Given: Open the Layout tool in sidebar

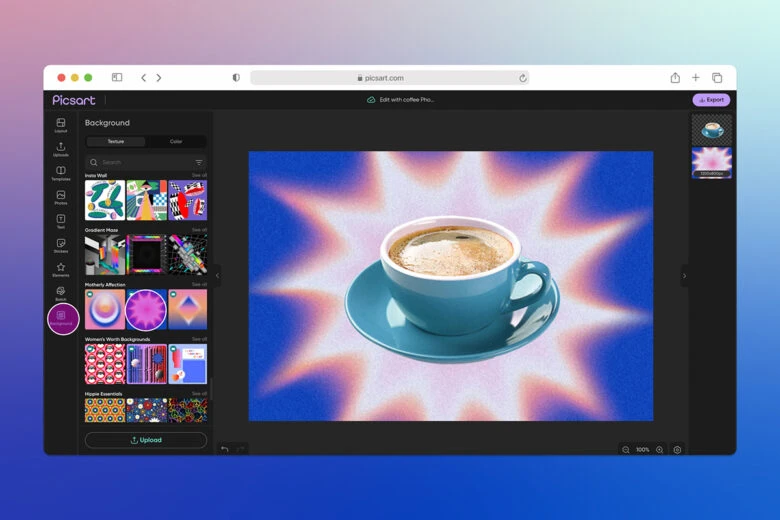Looking at the screenshot, I should click(61, 125).
